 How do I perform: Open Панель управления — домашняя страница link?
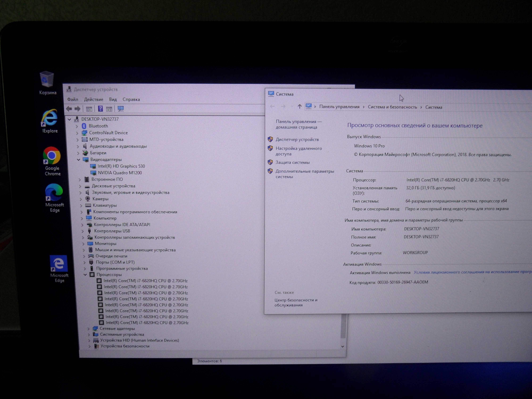[298, 124]
